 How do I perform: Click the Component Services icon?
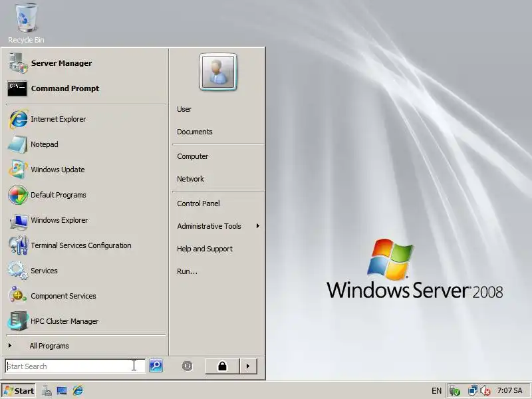point(18,295)
